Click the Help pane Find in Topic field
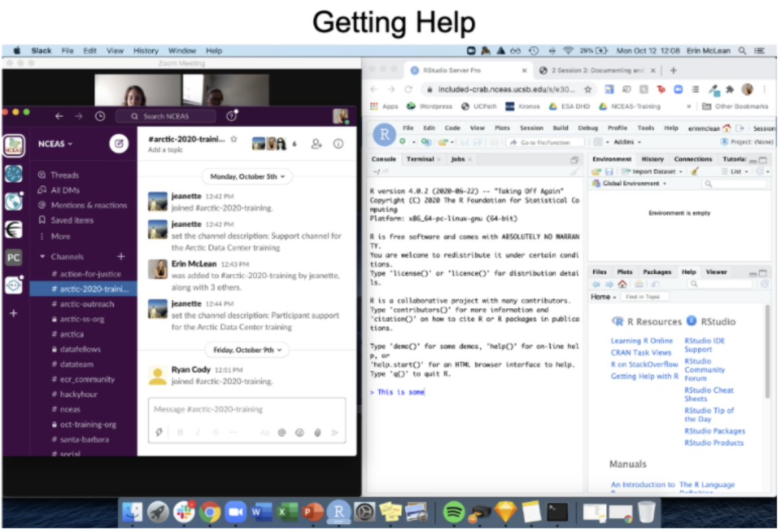This screenshot has width=784, height=532. (645, 297)
